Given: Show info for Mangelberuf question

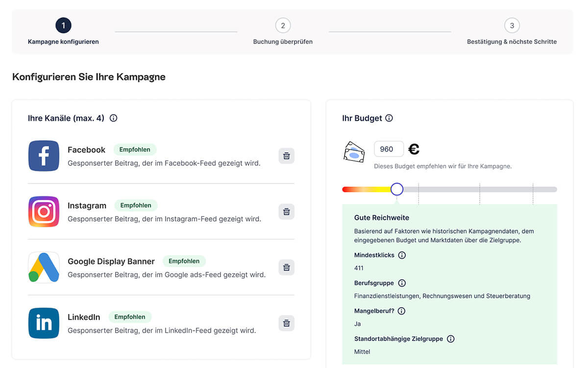Looking at the screenshot, I should (401, 311).
